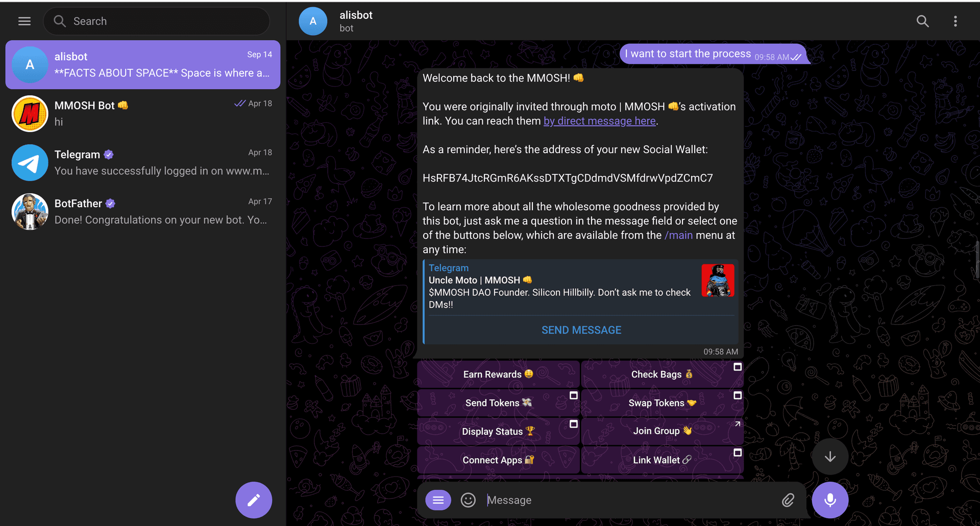
Task: Open the MMOSH Bot chat
Action: click(x=143, y=114)
